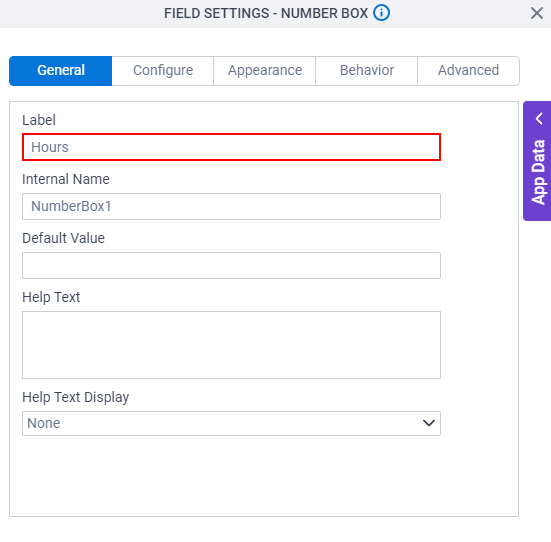Close the Field Settings dialog
Viewport: 551px width, 542px height.
tap(537, 13)
